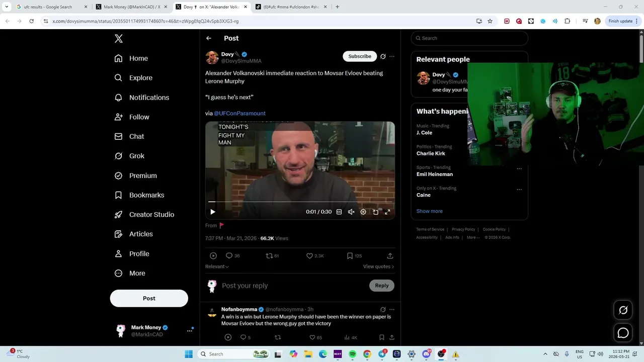Viewport: 644px width, 362px height.
Task: Like the post with 2.3K likes
Action: [x=315, y=256]
